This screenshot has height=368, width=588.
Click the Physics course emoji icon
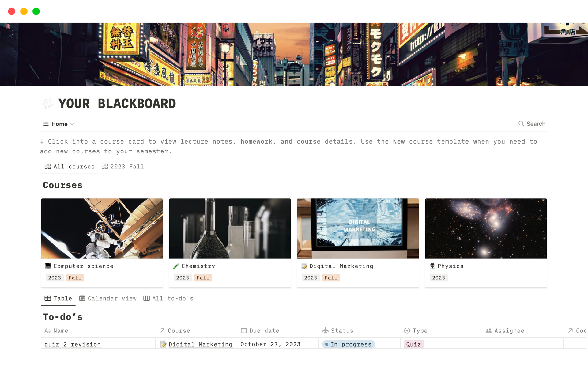432,266
